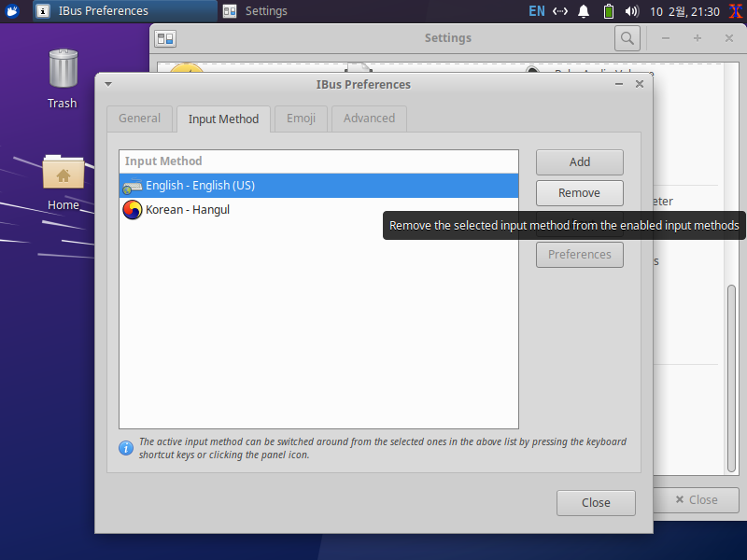Open the notification bell icon

pyautogui.click(x=583, y=11)
